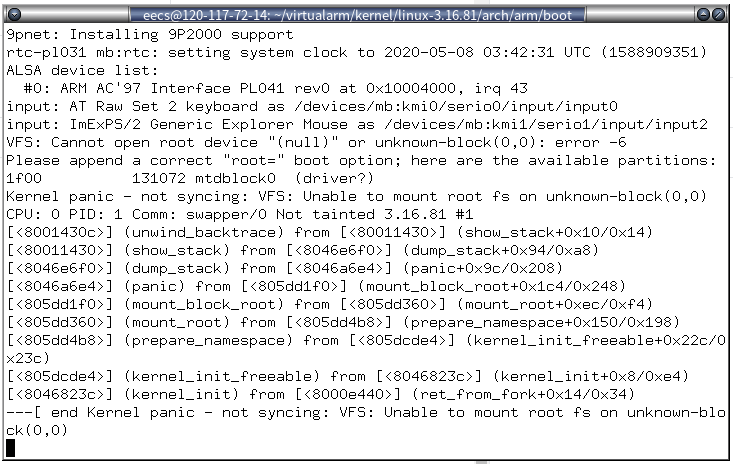Click the shade window up-arrow button

(x=702, y=12)
